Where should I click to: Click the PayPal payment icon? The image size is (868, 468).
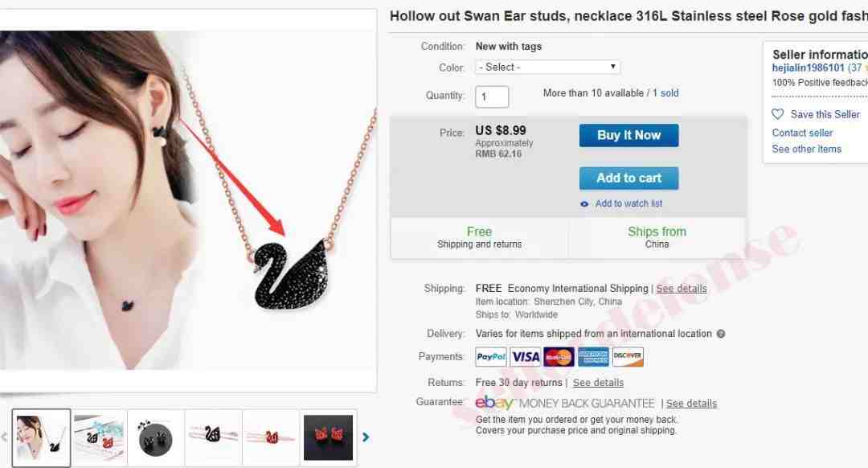click(491, 357)
